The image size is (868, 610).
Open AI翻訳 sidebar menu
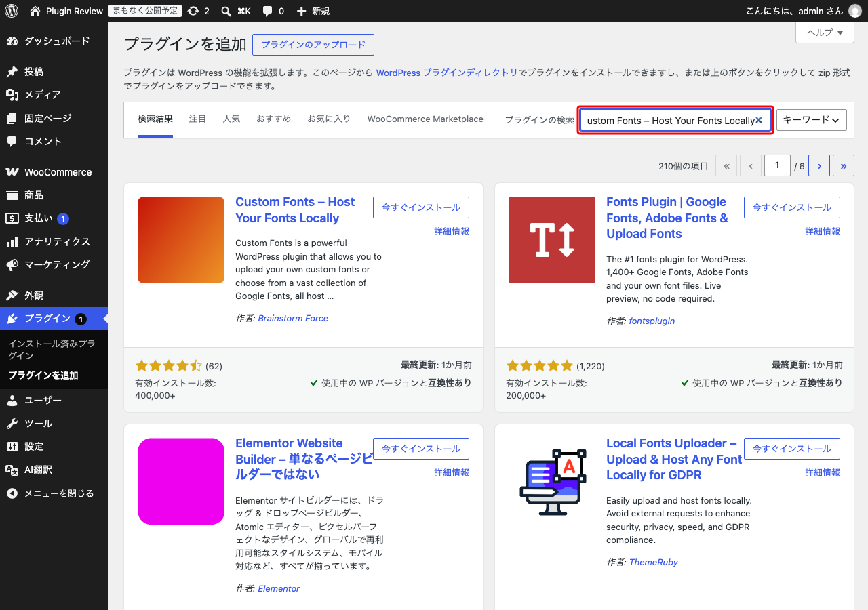click(x=54, y=470)
